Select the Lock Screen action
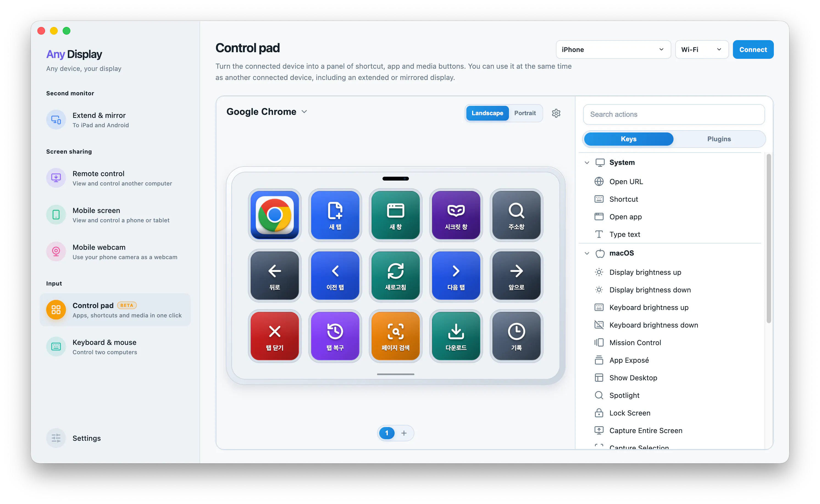Viewport: 820px width, 504px height. click(670, 413)
